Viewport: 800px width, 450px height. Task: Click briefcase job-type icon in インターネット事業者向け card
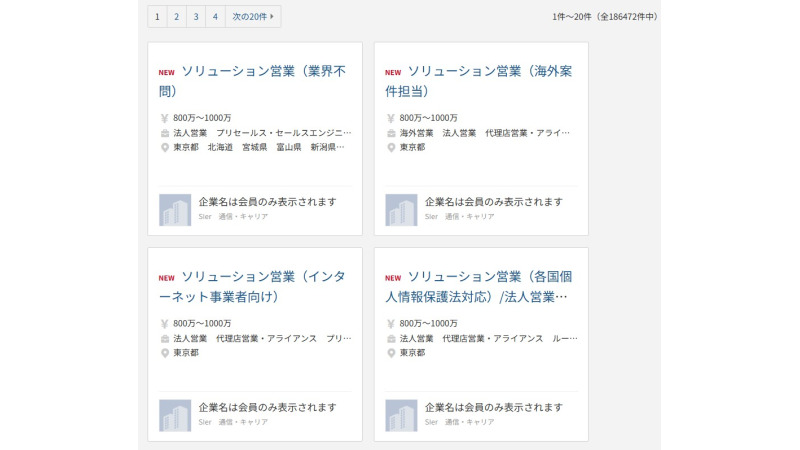(x=165, y=339)
